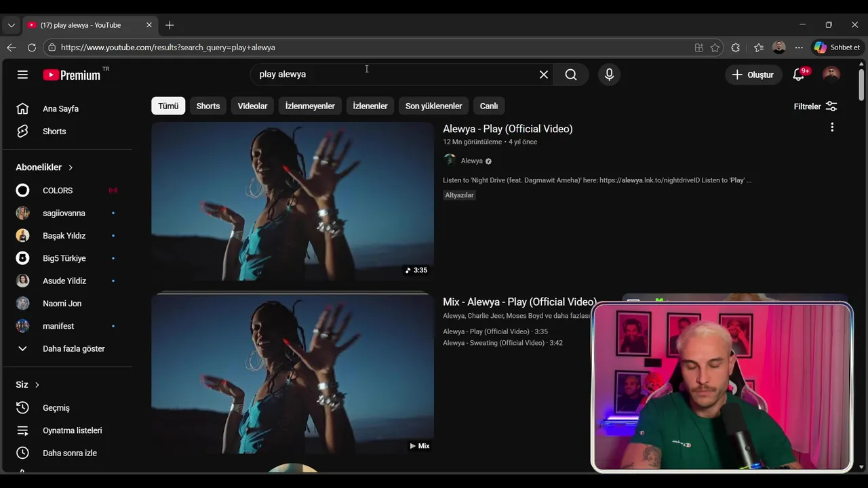Select the Shorts filter chip
The height and width of the screenshot is (488, 868).
[x=208, y=106]
